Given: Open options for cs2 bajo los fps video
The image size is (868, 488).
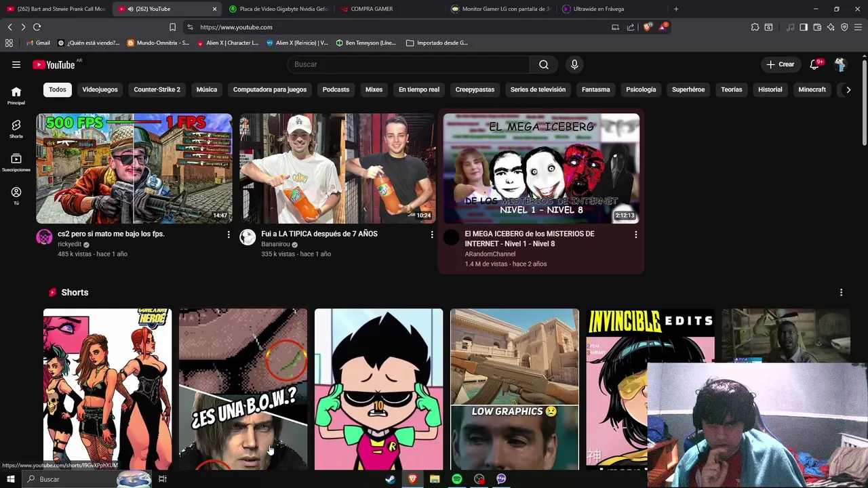Looking at the screenshot, I should 229,235.
